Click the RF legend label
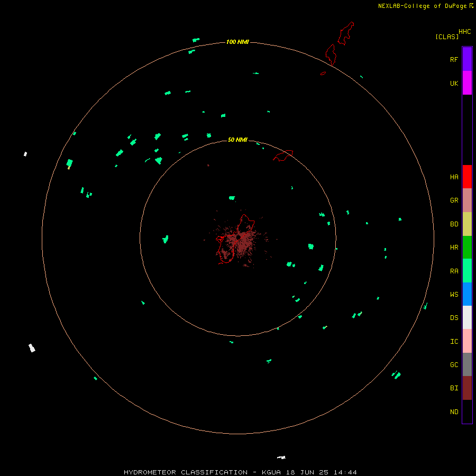This screenshot has height=476, width=476. (x=454, y=60)
